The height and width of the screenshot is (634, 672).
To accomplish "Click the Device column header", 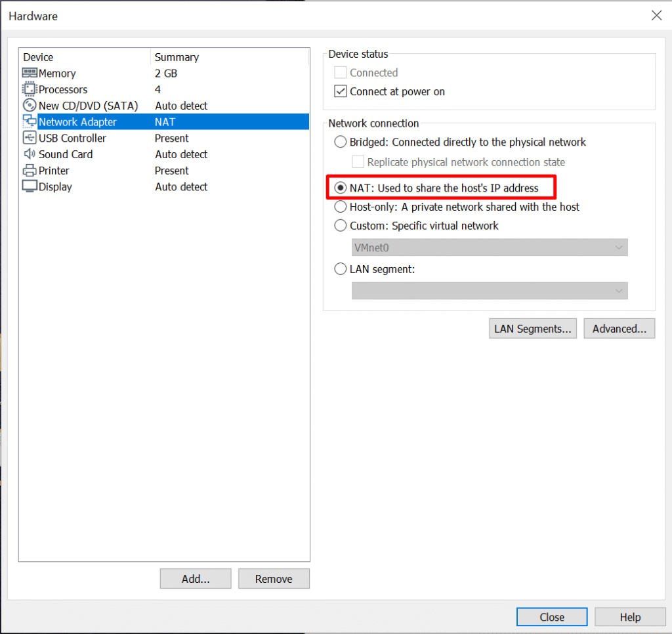I will click(x=39, y=57).
